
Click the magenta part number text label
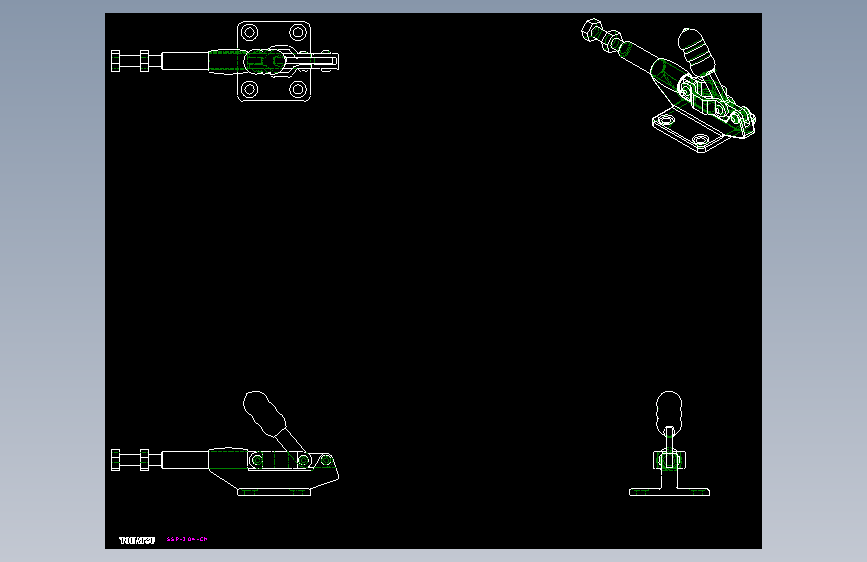(x=187, y=539)
